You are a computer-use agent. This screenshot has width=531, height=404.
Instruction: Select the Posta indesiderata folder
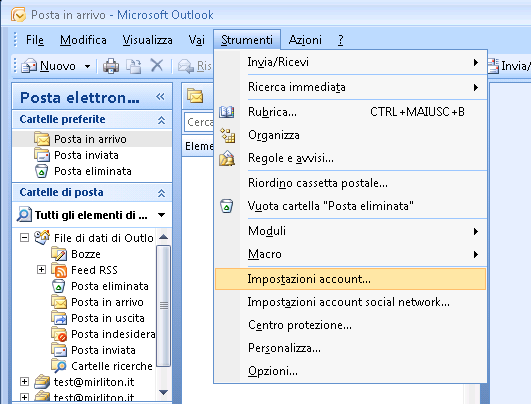(x=113, y=334)
